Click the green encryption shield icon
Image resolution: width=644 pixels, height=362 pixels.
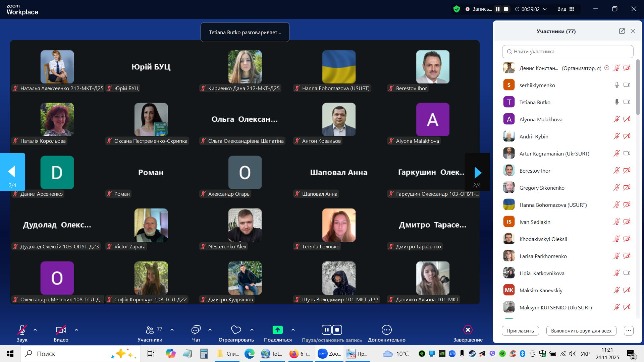pyautogui.click(x=457, y=9)
